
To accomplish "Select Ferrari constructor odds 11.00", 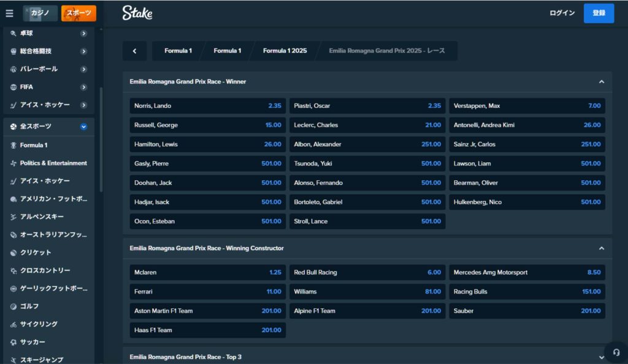I will click(x=208, y=292).
